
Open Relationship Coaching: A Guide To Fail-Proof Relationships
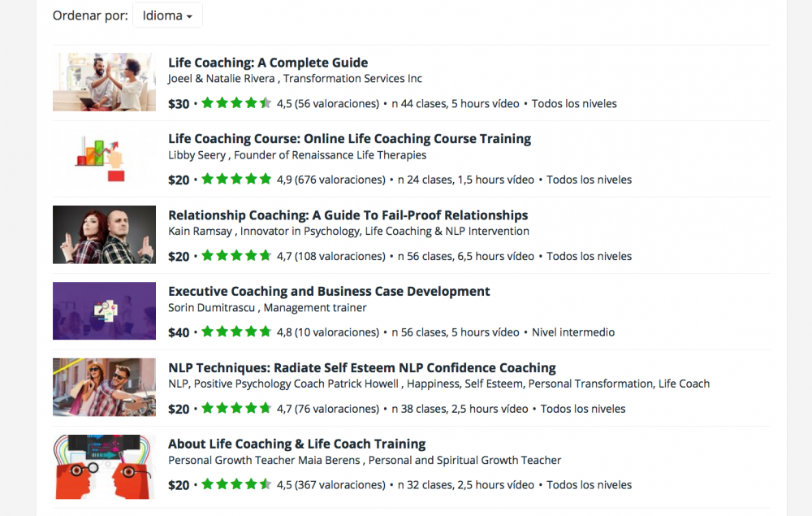coord(348,215)
